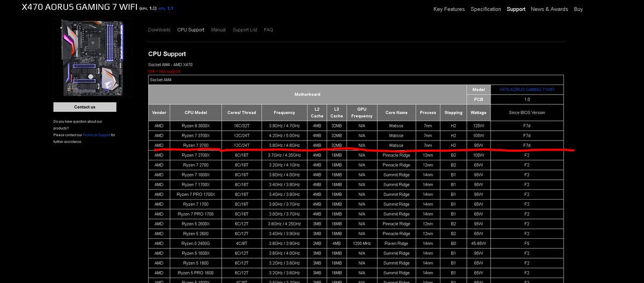Screen dimensions: 644x283
Task: Click the CPU Model column header
Action: pyautogui.click(x=196, y=112)
